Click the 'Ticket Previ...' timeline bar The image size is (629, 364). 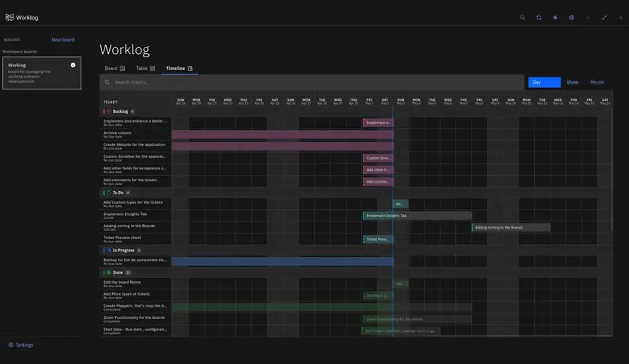pyautogui.click(x=378, y=239)
